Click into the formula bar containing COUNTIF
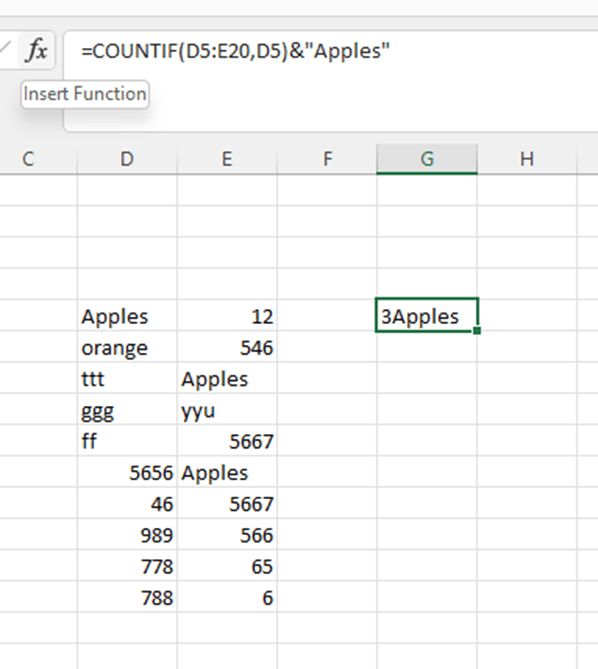 point(331,81)
